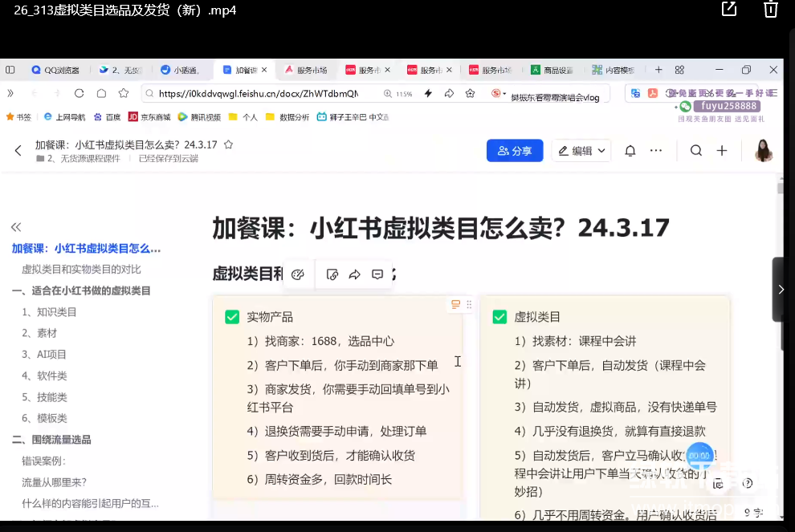Screen dimensions: 795x532
Task: Jump to outline item 2、素材
Action: pyautogui.click(x=39, y=333)
